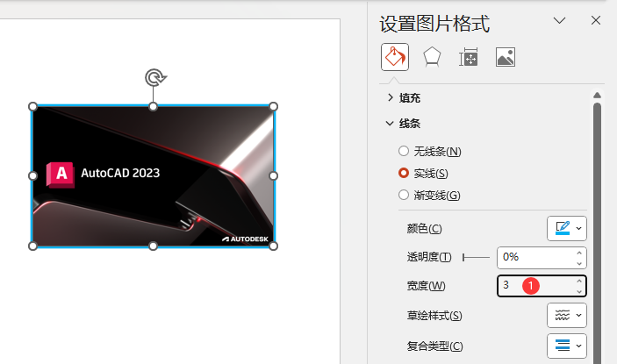Close the 设置图片格式 pane
617x364 pixels.
point(596,20)
